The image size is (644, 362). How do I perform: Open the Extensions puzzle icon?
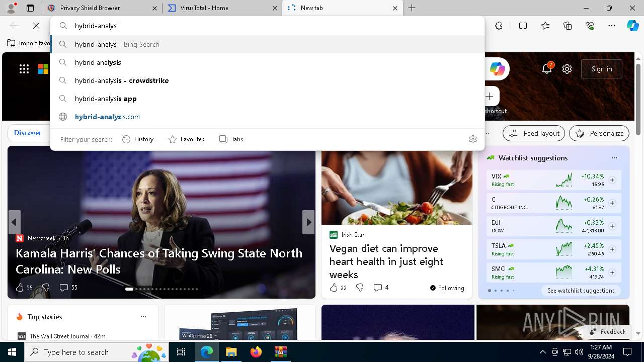499,26
